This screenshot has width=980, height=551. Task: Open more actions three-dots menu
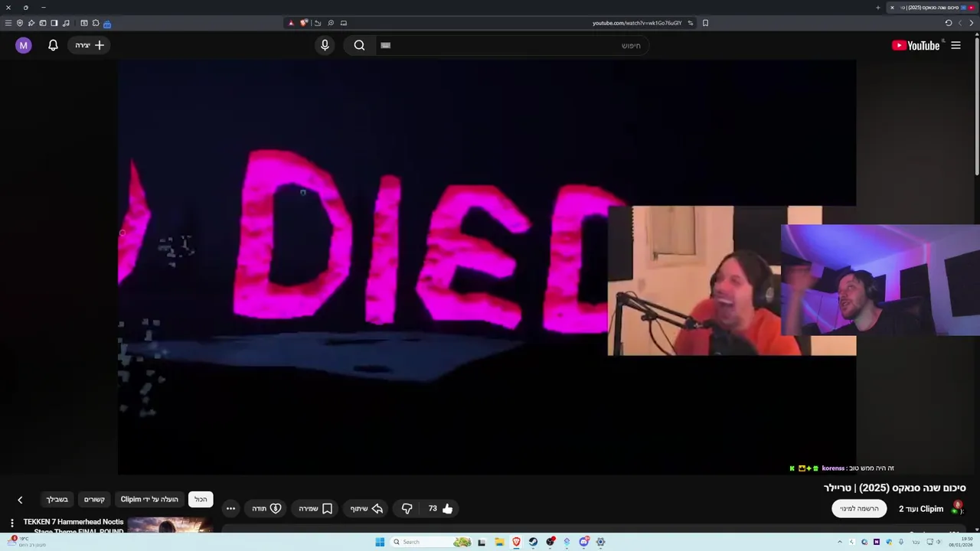pyautogui.click(x=230, y=508)
